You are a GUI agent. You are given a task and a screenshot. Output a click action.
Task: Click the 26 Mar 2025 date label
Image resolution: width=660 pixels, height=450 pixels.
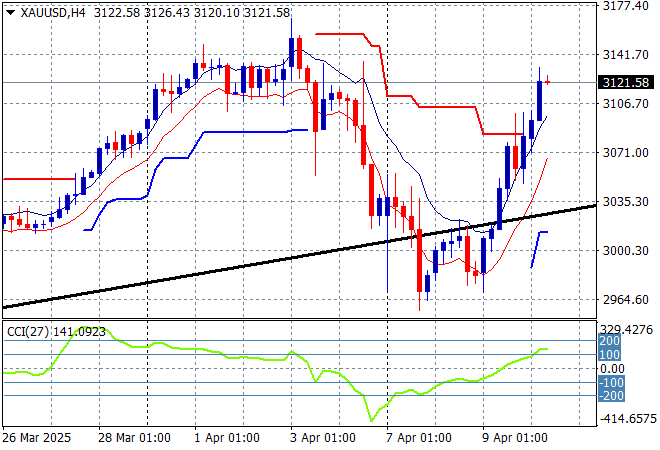36,438
